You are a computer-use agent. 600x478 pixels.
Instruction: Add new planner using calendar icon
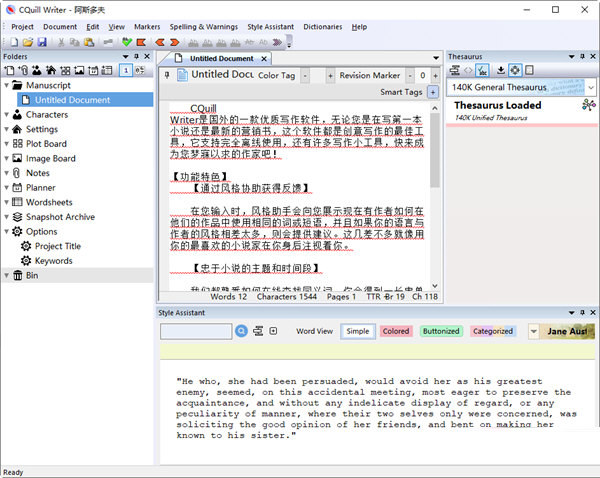click(93, 70)
